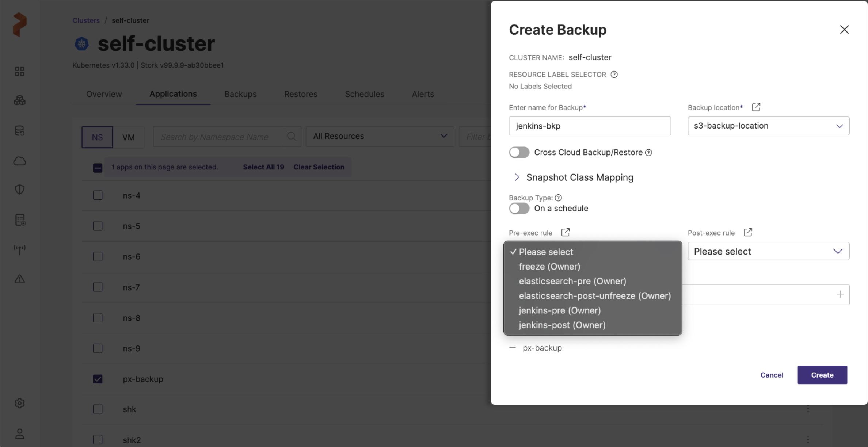The width and height of the screenshot is (868, 447).
Task: Click the jenkins-bkp backup name field
Action: [590, 126]
